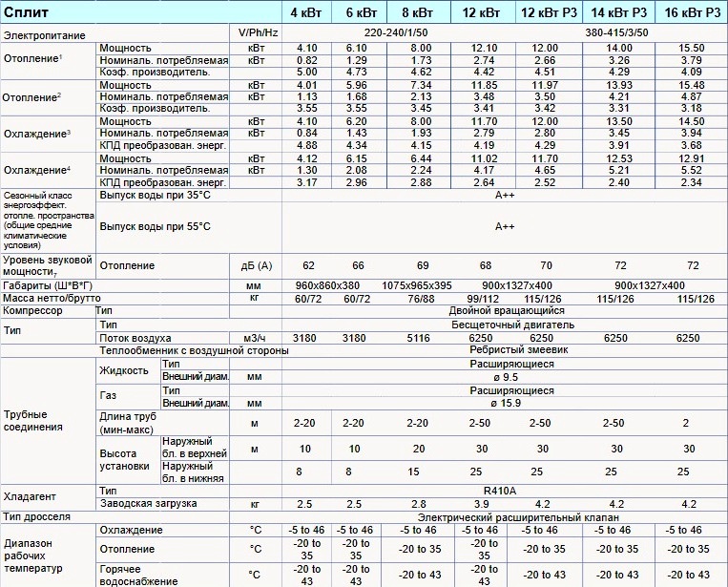Click 'Наружный бл. в верхней' label
Screen dimensions: 728x587
click(x=195, y=448)
